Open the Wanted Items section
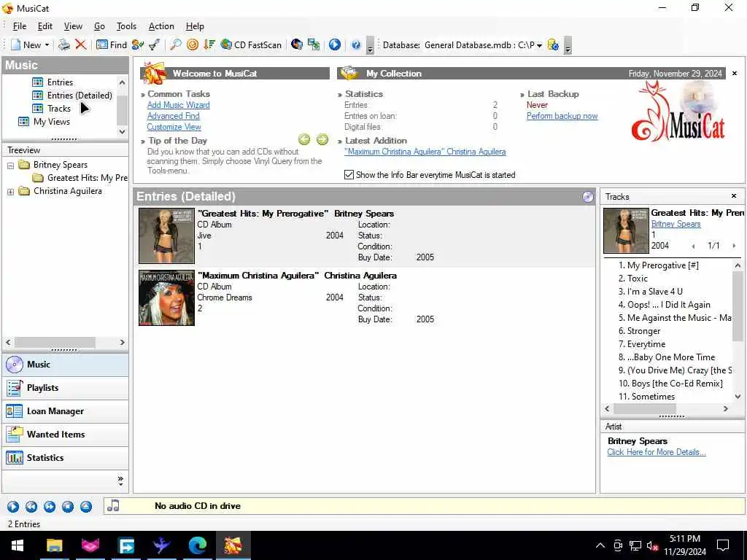This screenshot has height=560, width=747. pyautogui.click(x=65, y=435)
